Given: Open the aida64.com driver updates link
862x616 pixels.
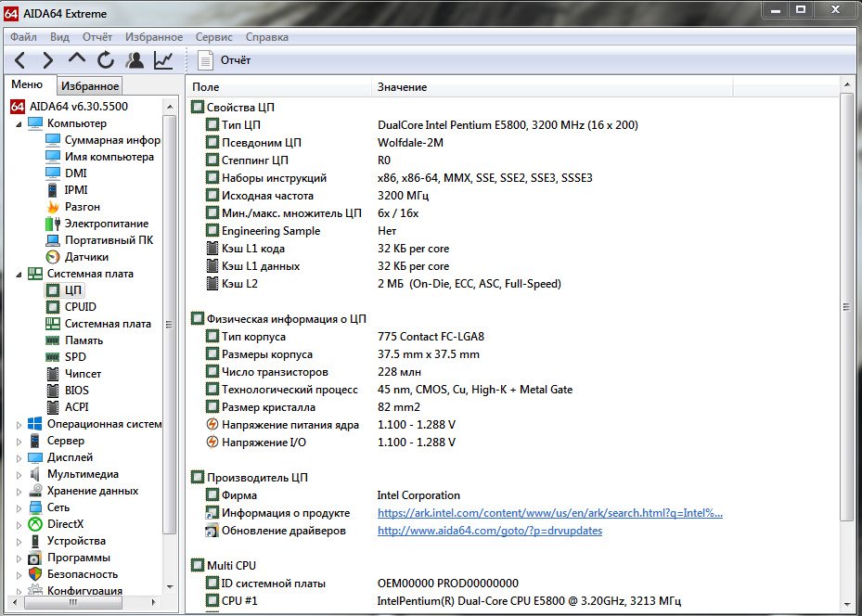Looking at the screenshot, I should 490,531.
